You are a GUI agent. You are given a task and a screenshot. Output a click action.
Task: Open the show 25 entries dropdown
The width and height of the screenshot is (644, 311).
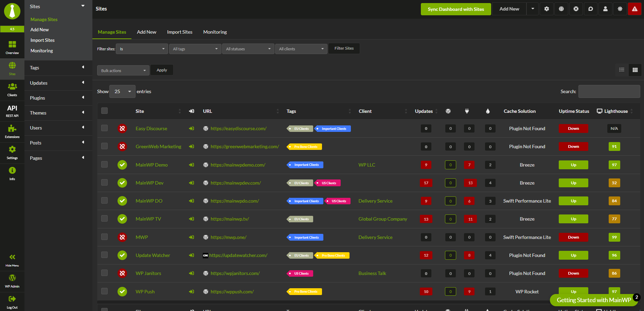pyautogui.click(x=122, y=91)
